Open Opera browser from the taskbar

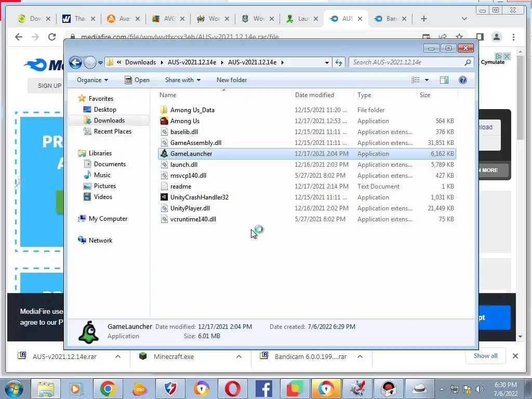point(233,389)
